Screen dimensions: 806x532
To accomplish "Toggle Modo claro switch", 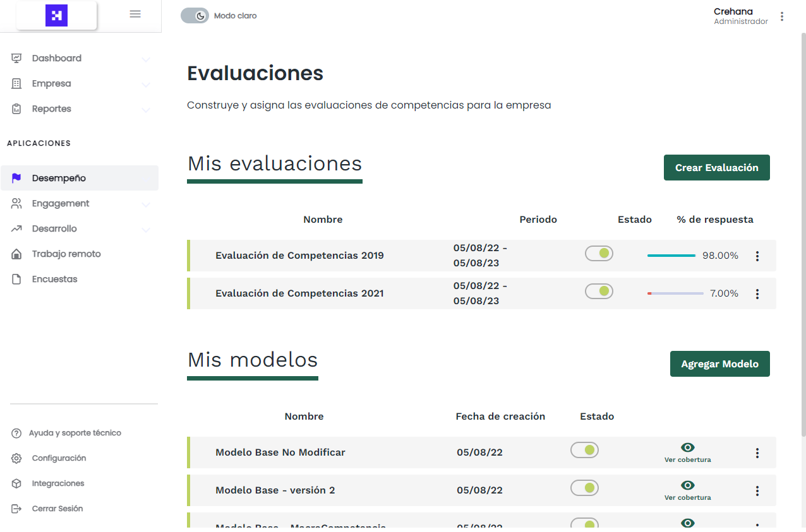I will 195,15.
